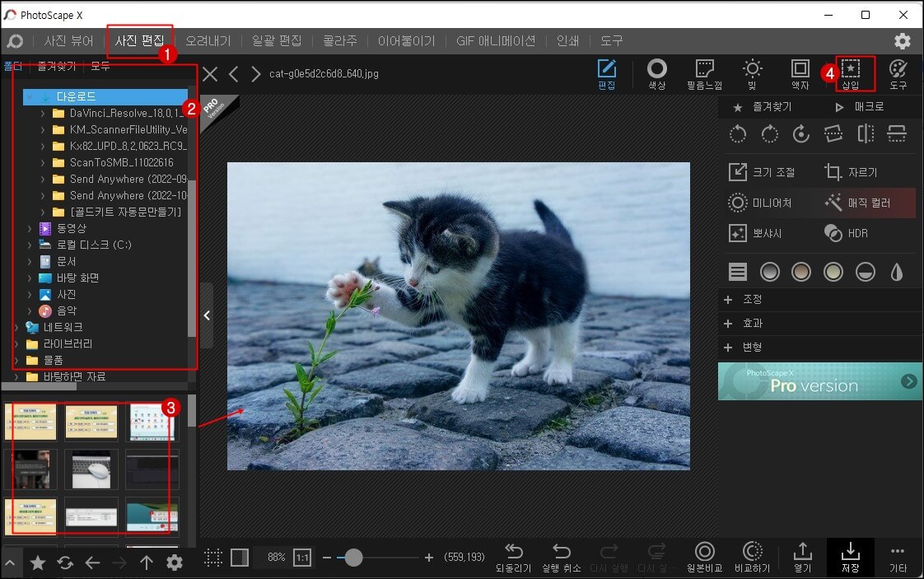The width and height of the screenshot is (924, 579).
Task: Click the 저장 save button
Action: coord(851,558)
